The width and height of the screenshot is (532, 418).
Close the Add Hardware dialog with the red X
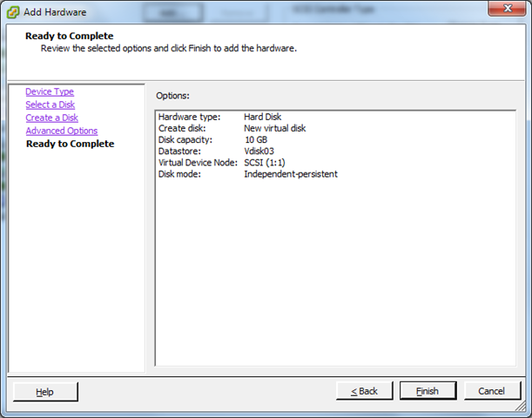[x=502, y=11]
